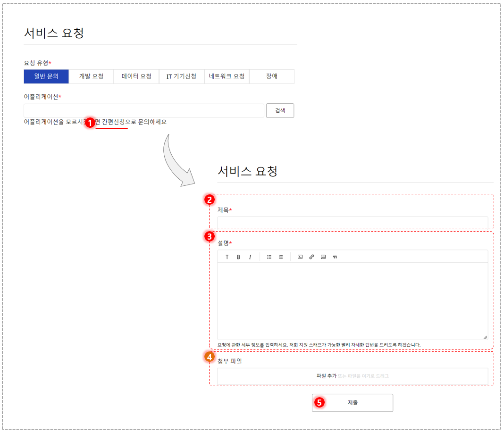
Task: Submit the form with the 제출 button
Action: [353, 403]
